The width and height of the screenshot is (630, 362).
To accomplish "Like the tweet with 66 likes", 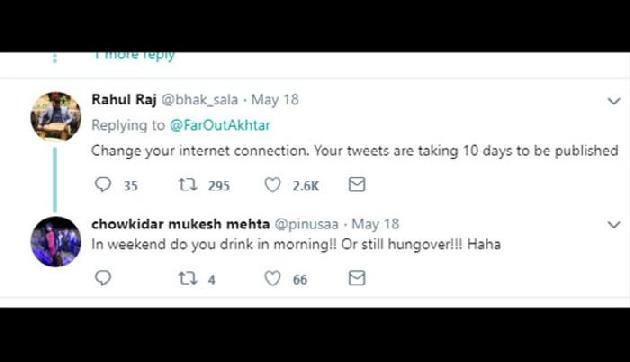I will 272,278.
